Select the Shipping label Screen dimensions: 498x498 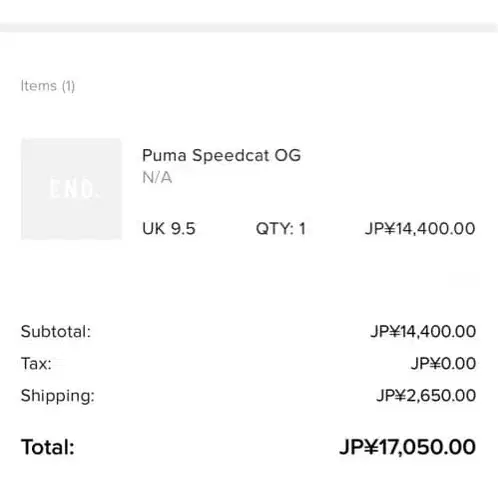(x=58, y=396)
